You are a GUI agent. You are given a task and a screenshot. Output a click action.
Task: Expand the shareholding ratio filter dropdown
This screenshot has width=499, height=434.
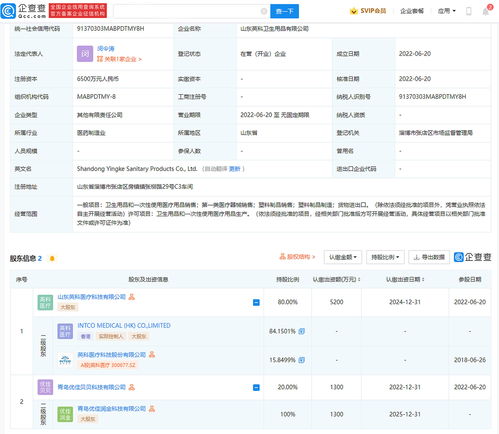click(x=385, y=257)
